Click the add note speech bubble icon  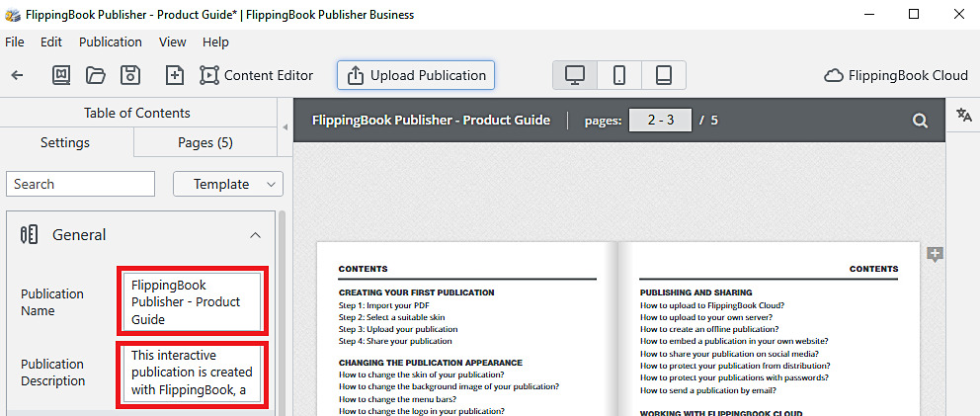[935, 254]
